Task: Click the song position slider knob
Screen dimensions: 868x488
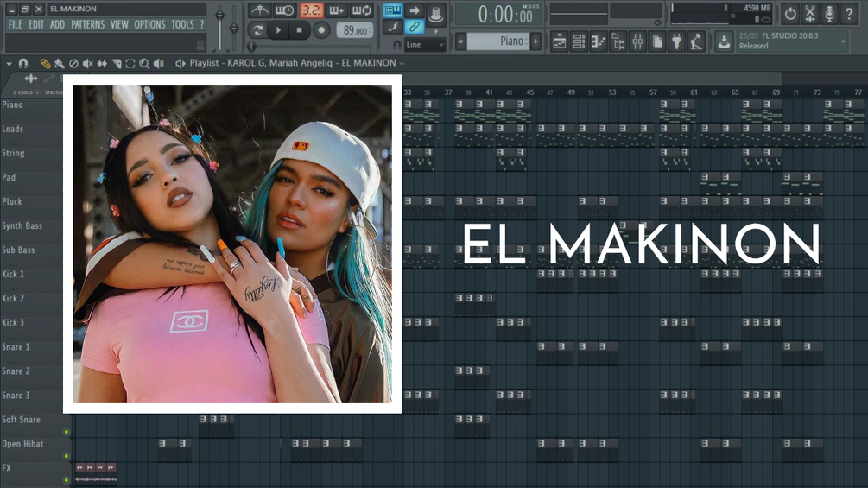Action: coord(250,47)
